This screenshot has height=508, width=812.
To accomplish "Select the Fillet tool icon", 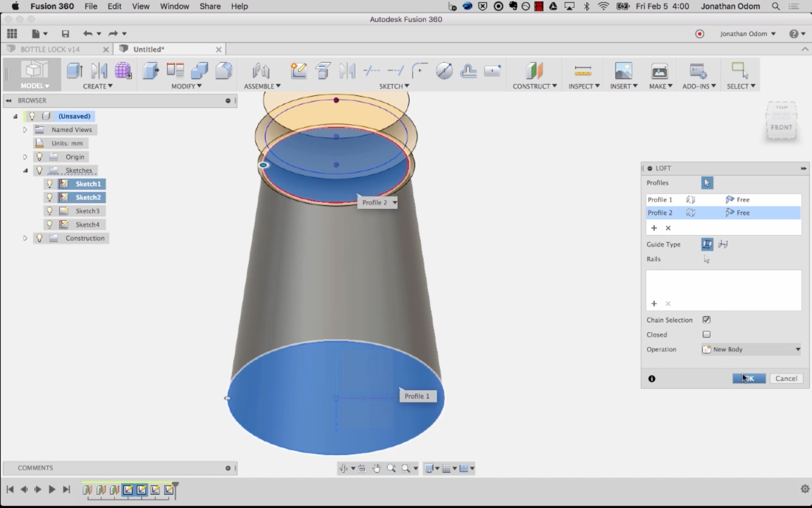I will point(223,71).
